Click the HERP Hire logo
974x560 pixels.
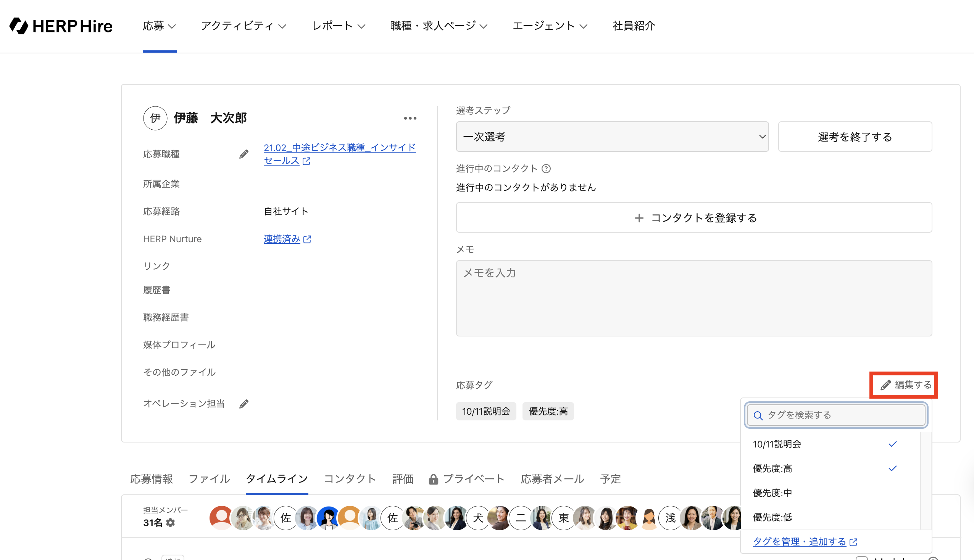tap(61, 26)
